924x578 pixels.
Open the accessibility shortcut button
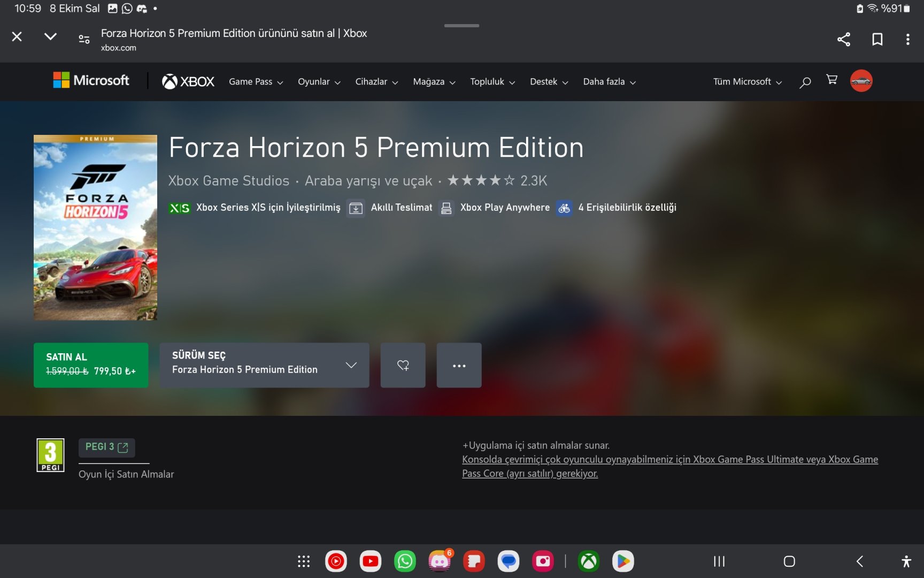click(906, 561)
